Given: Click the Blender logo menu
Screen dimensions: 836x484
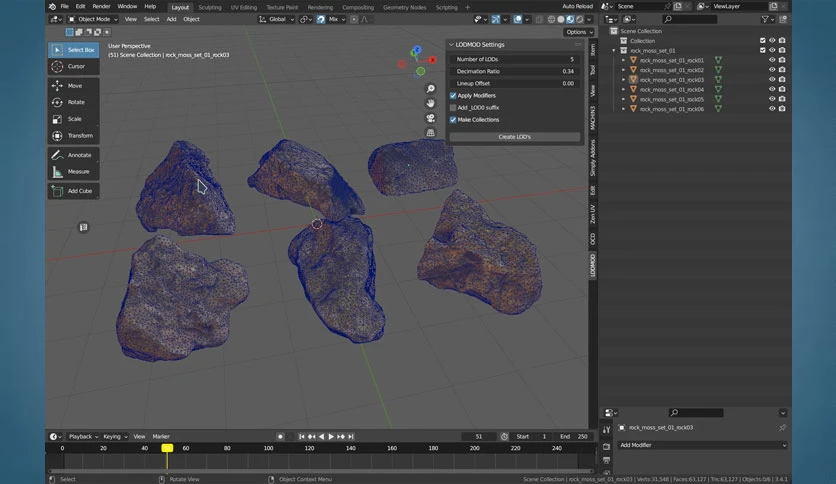Looking at the screenshot, I should point(52,6).
